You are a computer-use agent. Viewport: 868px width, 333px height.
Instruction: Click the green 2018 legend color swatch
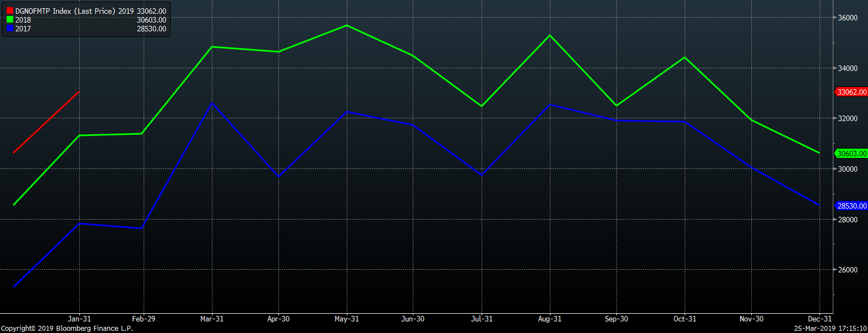(x=10, y=20)
